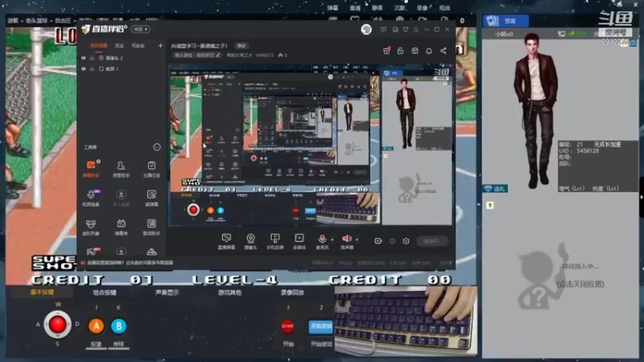Click the message icon in the title bar

tap(383, 30)
